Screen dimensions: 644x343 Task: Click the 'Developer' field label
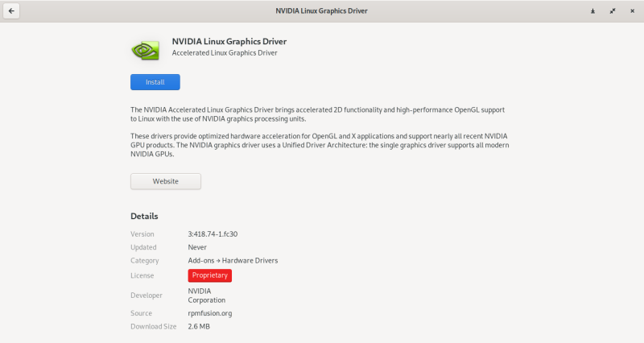147,295
